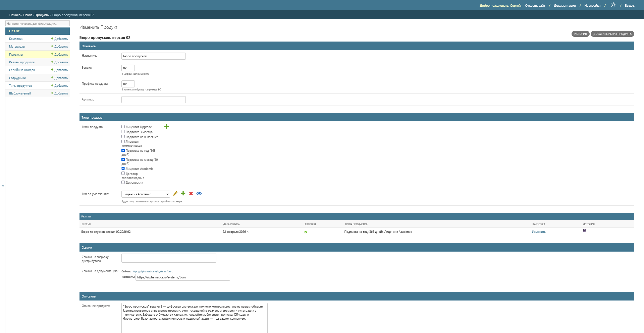Viewport: 644px width, 333px height.
Task: Open the current documentation URL link
Action: (x=152, y=271)
